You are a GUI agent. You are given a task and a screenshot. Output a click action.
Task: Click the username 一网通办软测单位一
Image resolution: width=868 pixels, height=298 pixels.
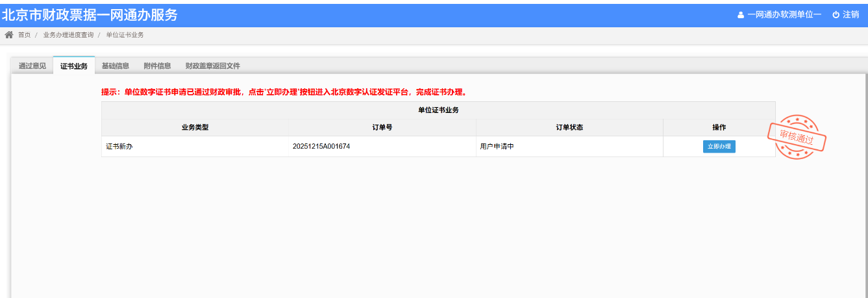tap(784, 15)
